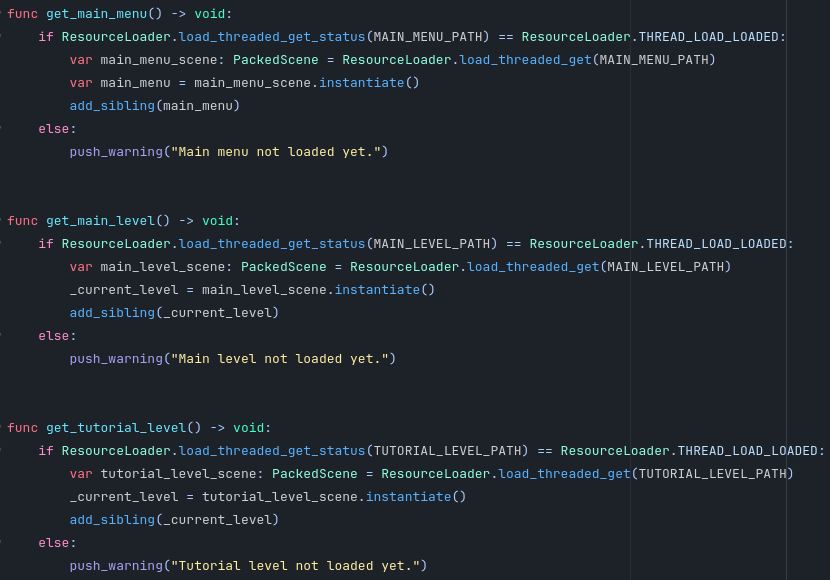Screen dimensions: 830x580
Task: Click the if keyword in get_main_menu
Action: coord(46,37)
